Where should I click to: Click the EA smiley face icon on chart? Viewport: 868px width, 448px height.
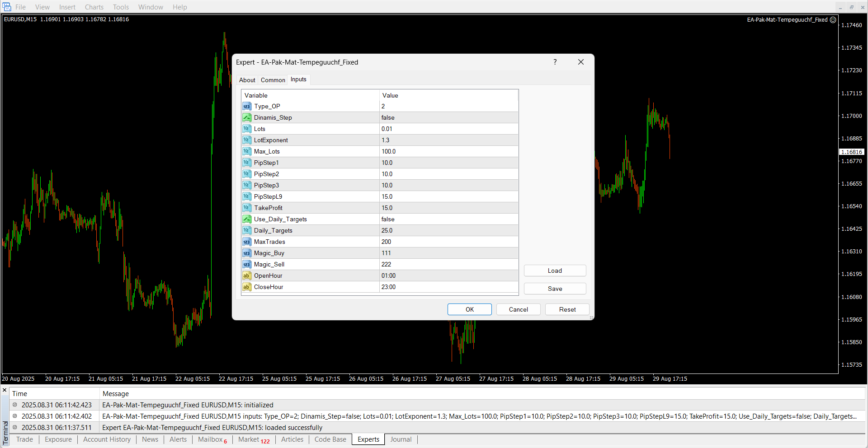(x=833, y=20)
